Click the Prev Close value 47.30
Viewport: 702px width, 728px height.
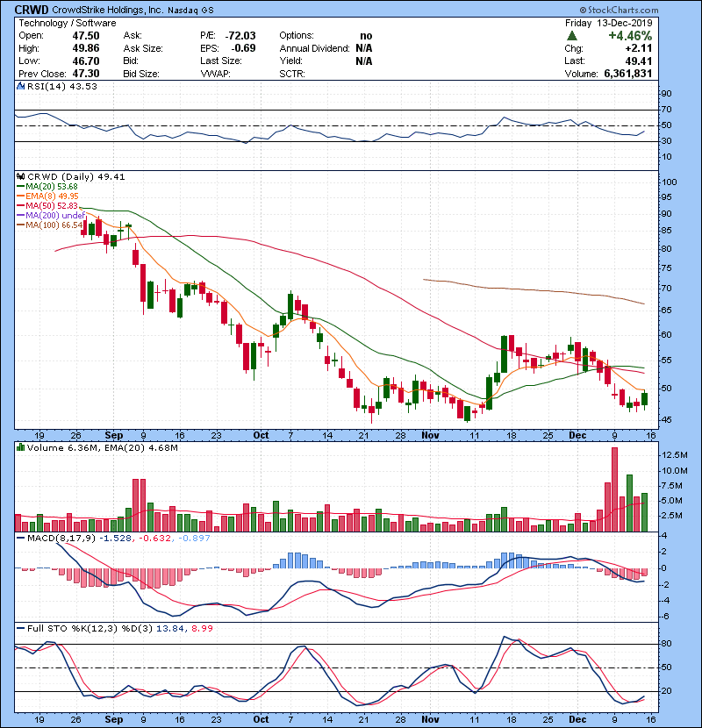click(x=86, y=74)
